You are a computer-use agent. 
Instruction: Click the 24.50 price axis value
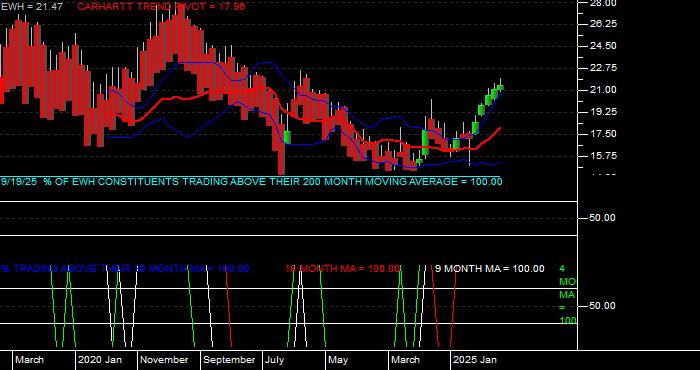pyautogui.click(x=603, y=46)
